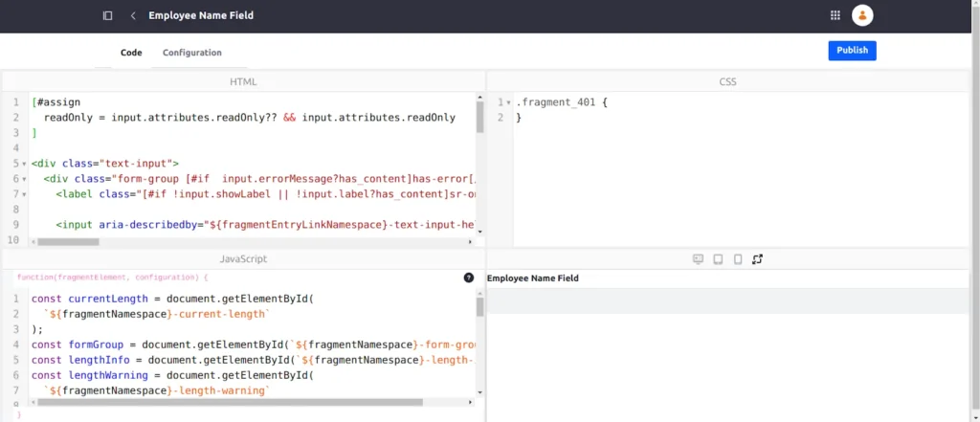Image resolution: width=980 pixels, height=422 pixels.
Task: Click the label class line in HTML
Action: click(x=265, y=194)
